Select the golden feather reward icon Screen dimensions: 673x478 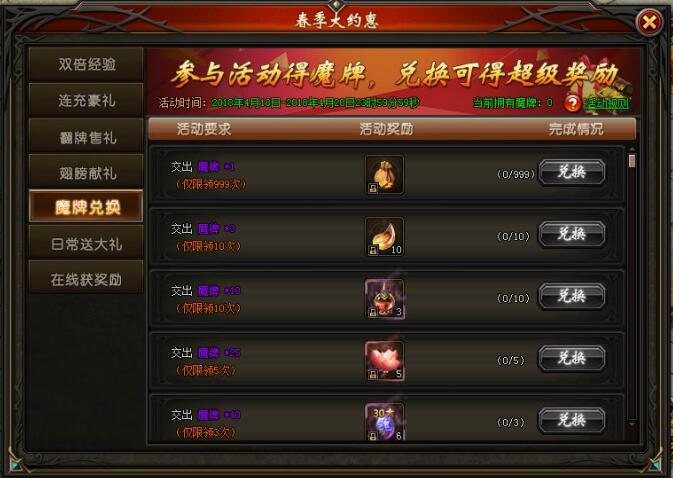coord(384,237)
